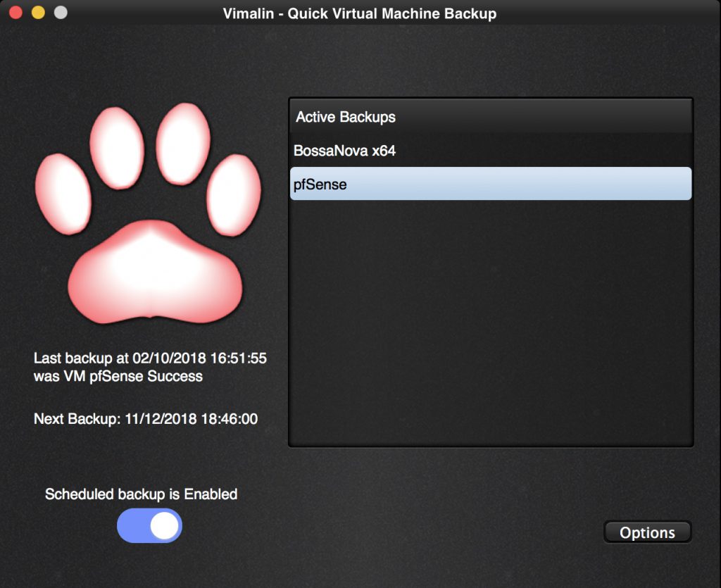
Task: Disable the scheduled backup toggle switch
Action: pyautogui.click(x=149, y=526)
